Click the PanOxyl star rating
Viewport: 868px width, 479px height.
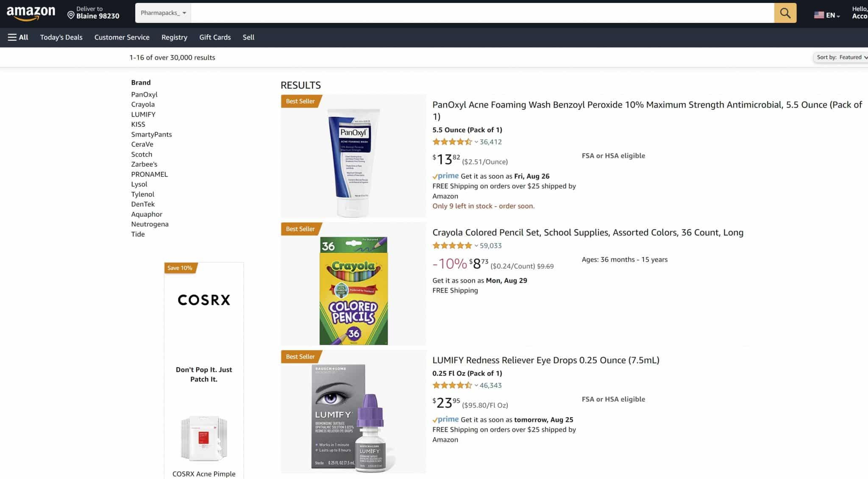coord(452,142)
